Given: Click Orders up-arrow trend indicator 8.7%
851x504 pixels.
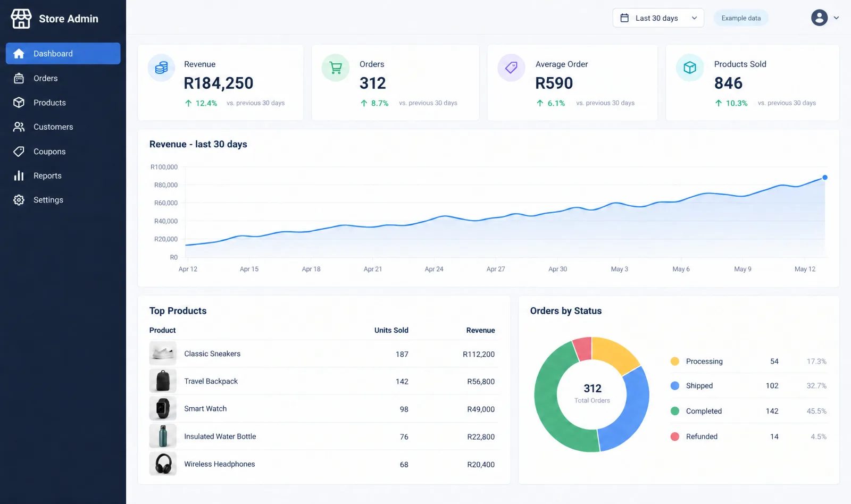Looking at the screenshot, I should (374, 103).
